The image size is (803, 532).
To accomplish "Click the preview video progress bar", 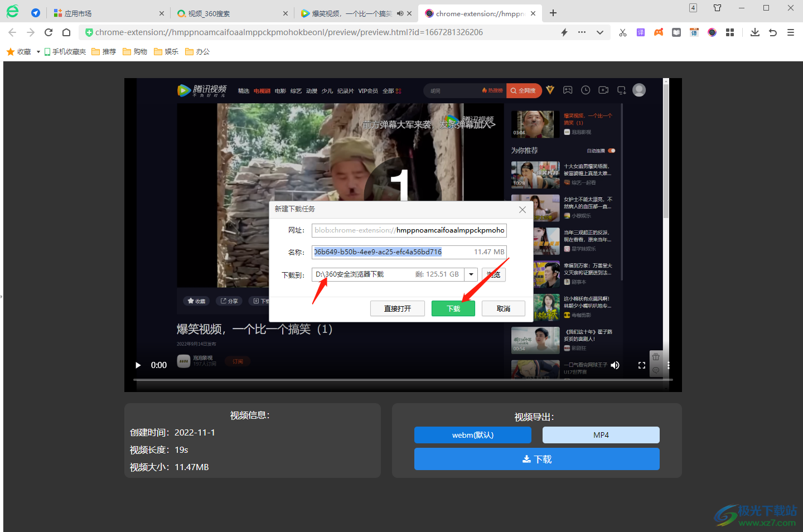I will tap(403, 380).
